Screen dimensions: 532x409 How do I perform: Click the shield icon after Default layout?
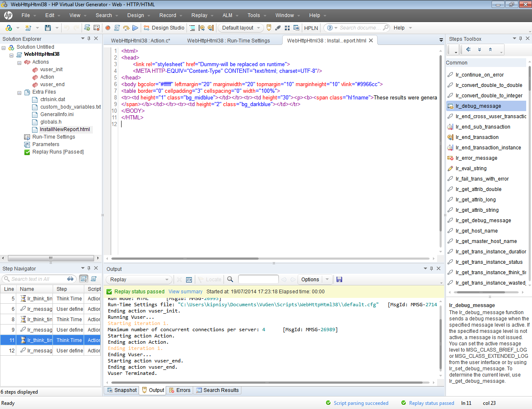click(x=269, y=28)
